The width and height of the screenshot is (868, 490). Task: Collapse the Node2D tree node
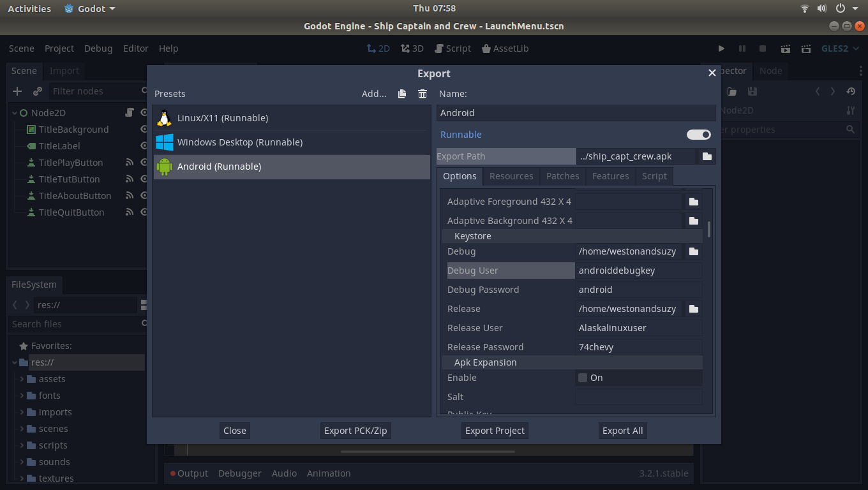[x=14, y=113]
